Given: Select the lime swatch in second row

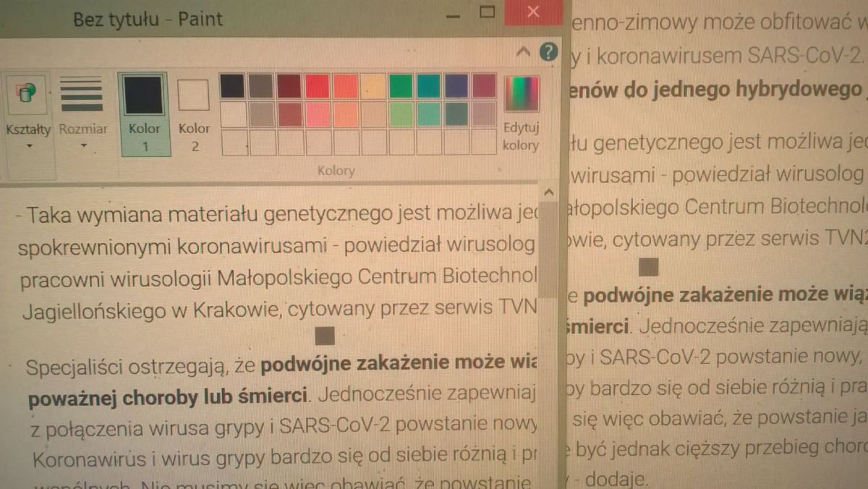Looking at the screenshot, I should [401, 114].
